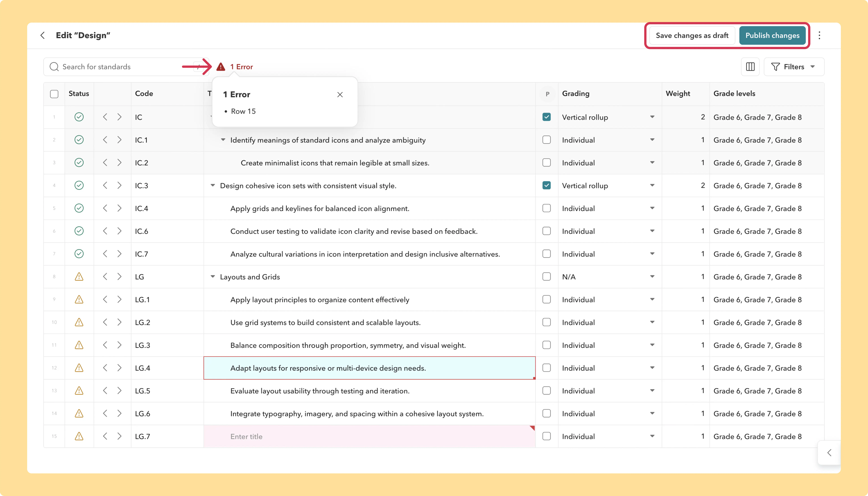Click the warning status icon for LG.7

click(x=79, y=436)
